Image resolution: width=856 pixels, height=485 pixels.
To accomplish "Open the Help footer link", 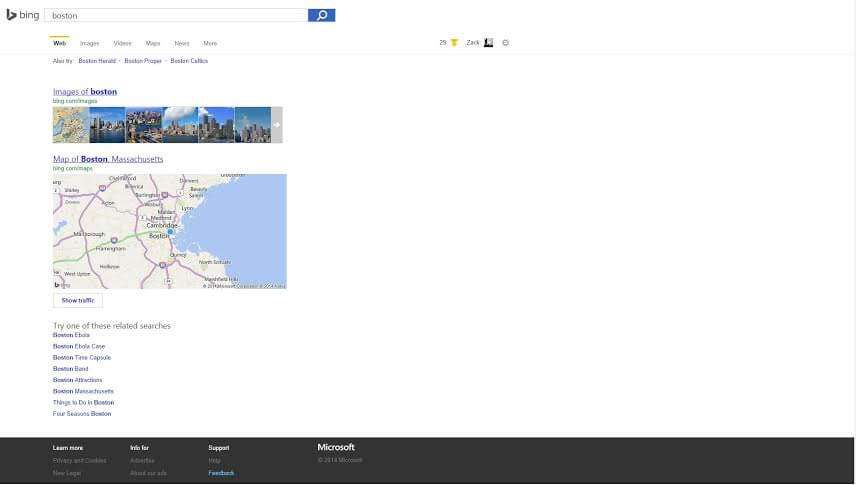I will point(214,460).
